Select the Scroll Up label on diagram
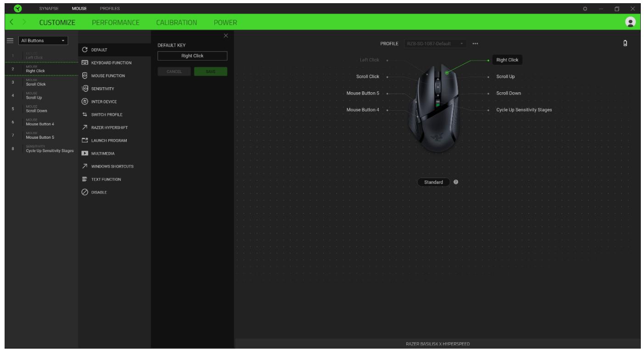The width and height of the screenshot is (644, 350). [505, 76]
